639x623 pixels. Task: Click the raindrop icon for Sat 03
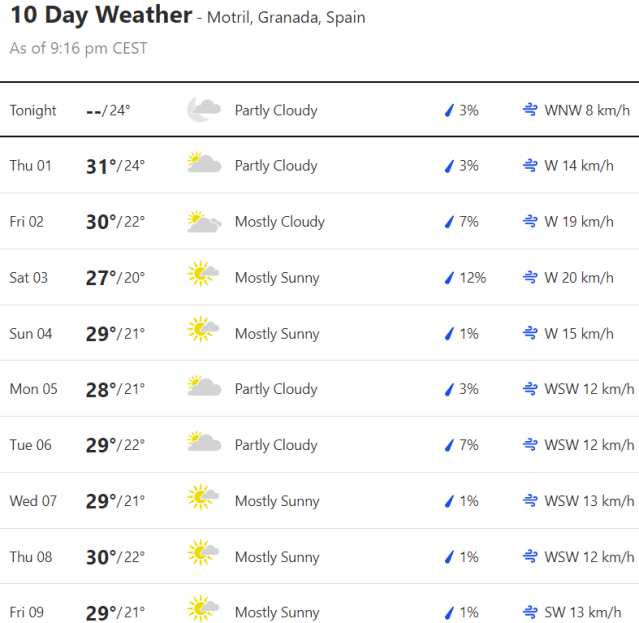449,277
